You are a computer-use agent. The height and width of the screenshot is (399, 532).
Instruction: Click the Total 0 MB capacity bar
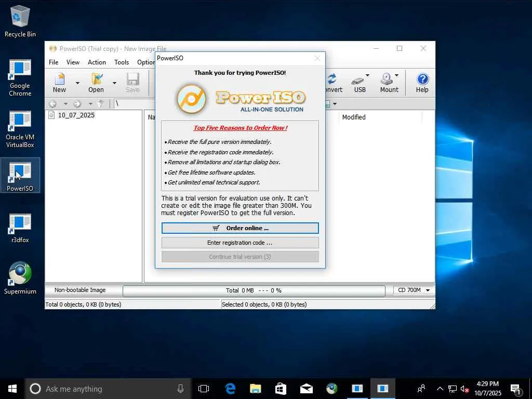(254, 290)
